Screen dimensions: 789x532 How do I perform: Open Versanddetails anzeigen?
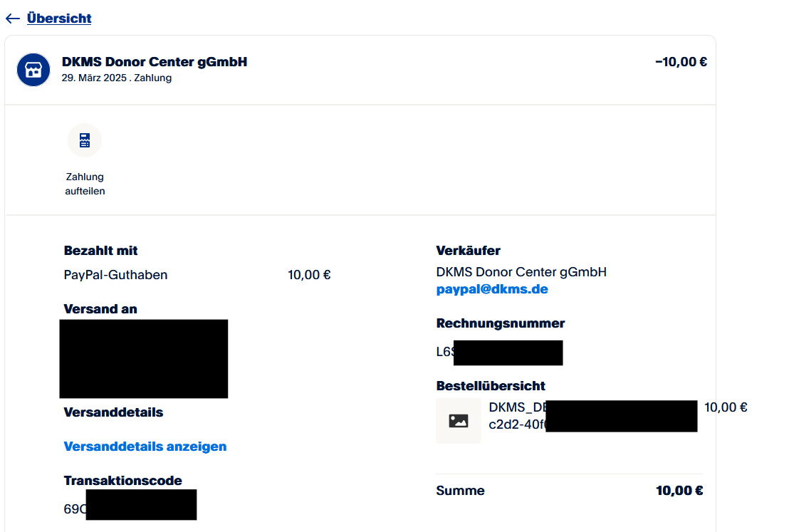tap(145, 447)
